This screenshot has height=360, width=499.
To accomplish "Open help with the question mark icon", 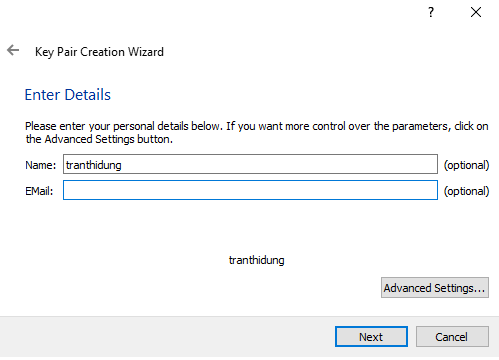I will 431,12.
